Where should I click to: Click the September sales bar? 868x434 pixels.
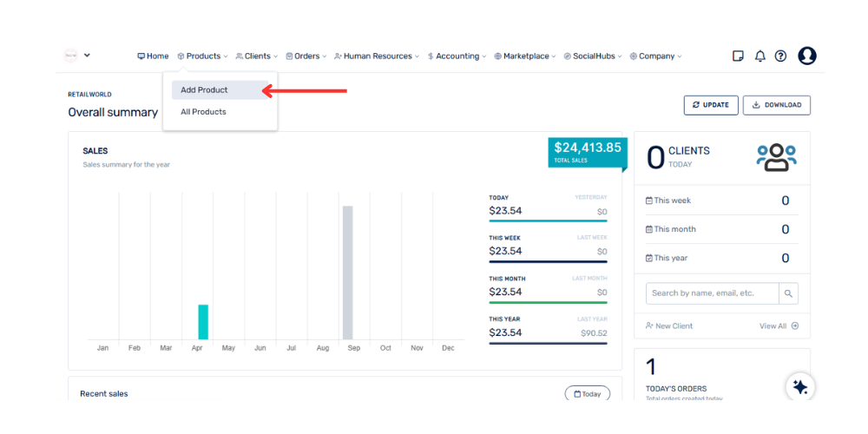coord(347,273)
